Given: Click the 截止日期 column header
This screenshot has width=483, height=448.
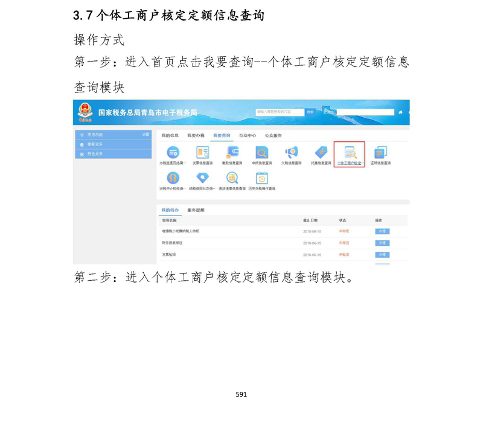Looking at the screenshot, I should pos(310,220).
